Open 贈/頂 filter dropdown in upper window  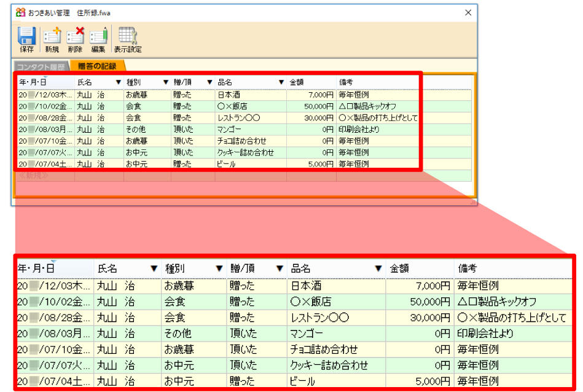point(209,82)
